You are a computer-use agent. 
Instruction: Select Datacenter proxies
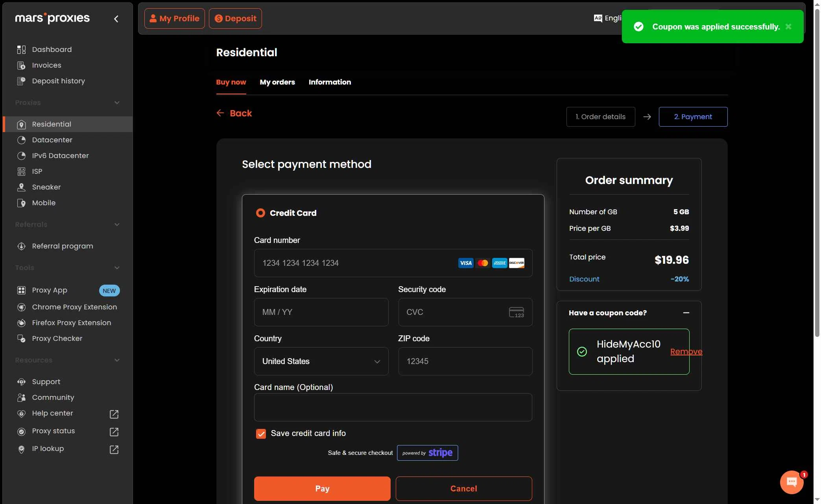click(x=52, y=140)
